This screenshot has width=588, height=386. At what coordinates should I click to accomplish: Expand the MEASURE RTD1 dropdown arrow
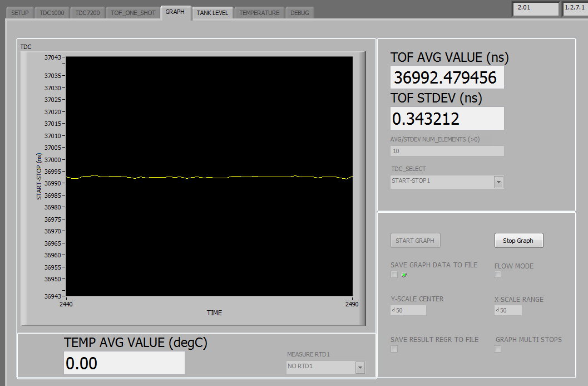[x=360, y=368]
